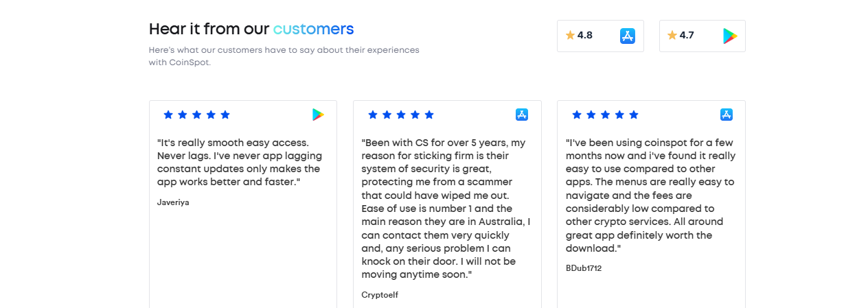Click the Cryptoelf reviewer name
868x308 pixels.
(x=380, y=295)
